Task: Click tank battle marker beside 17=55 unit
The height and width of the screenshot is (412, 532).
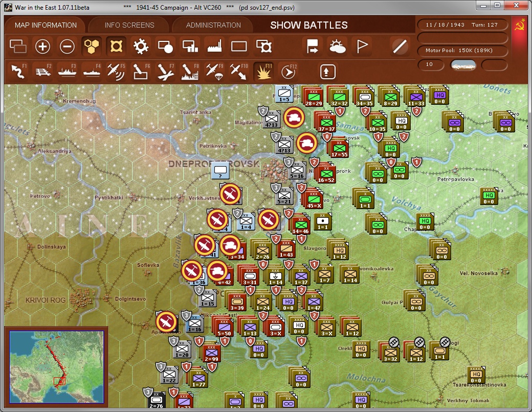Action: tap(307, 143)
